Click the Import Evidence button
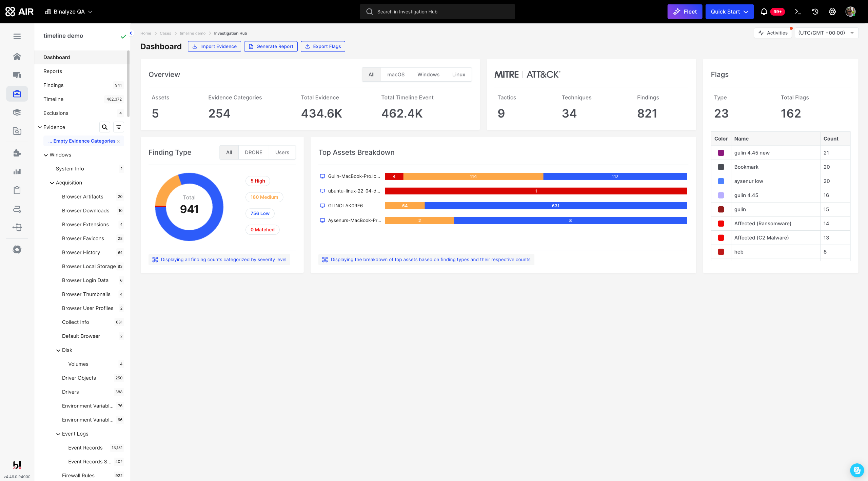This screenshot has height=481, width=868. [214, 46]
